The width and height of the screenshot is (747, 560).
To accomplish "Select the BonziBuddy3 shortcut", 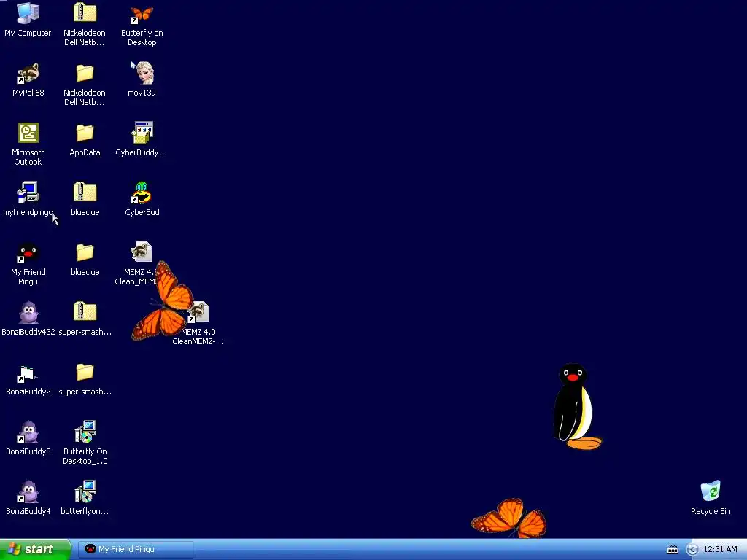I will [28, 432].
